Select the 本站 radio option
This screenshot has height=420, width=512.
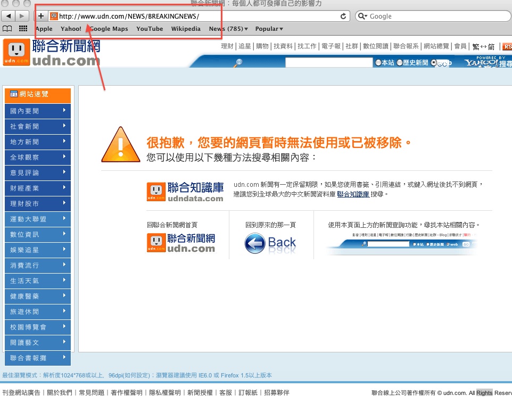(378, 62)
